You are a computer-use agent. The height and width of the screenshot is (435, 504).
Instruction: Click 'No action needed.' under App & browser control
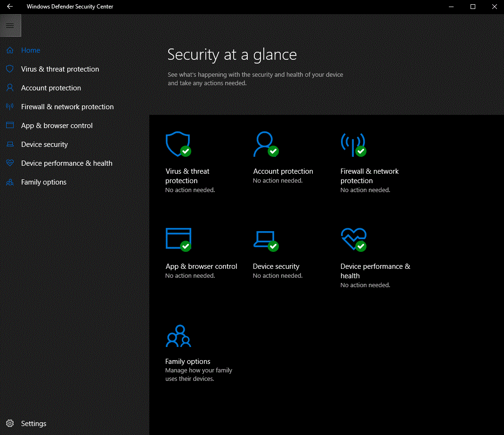tap(190, 276)
